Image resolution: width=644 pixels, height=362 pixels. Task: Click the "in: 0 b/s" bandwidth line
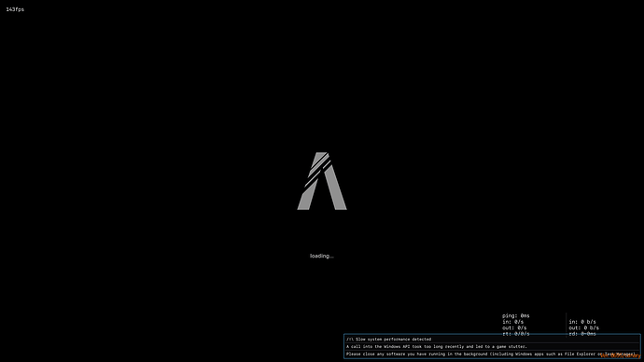coord(582,322)
